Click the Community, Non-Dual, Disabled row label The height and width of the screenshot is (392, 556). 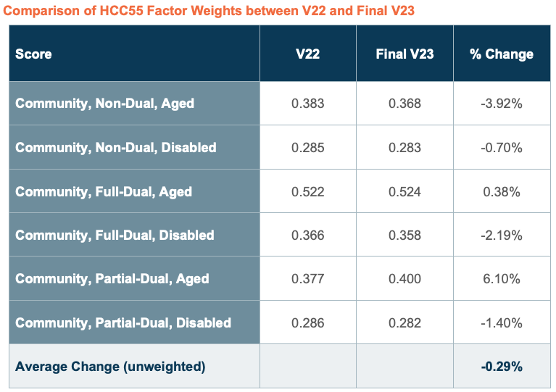point(116,148)
